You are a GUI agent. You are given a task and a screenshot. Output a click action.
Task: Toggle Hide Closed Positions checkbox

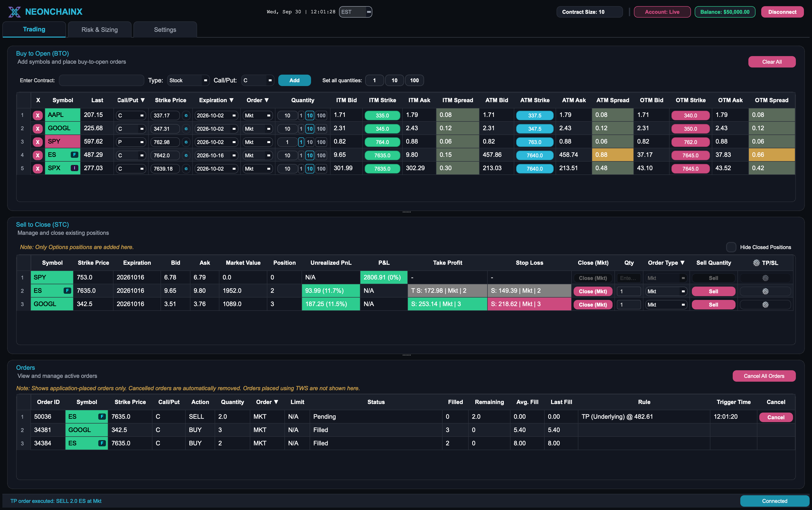[731, 247]
